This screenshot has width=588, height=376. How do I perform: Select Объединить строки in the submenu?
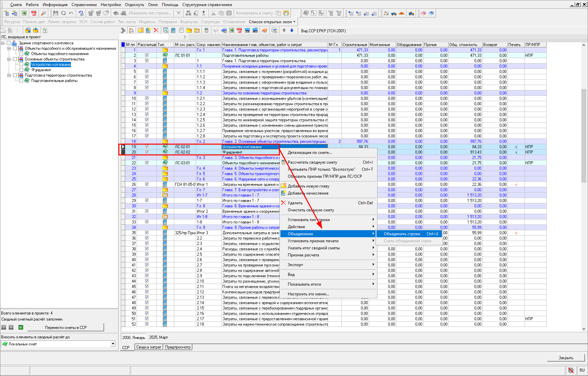pyautogui.click(x=402, y=234)
